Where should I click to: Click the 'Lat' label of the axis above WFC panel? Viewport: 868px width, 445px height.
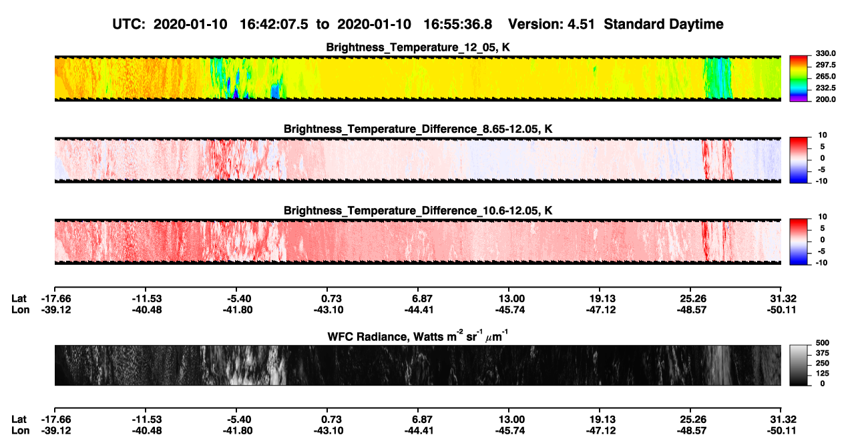click(19, 298)
